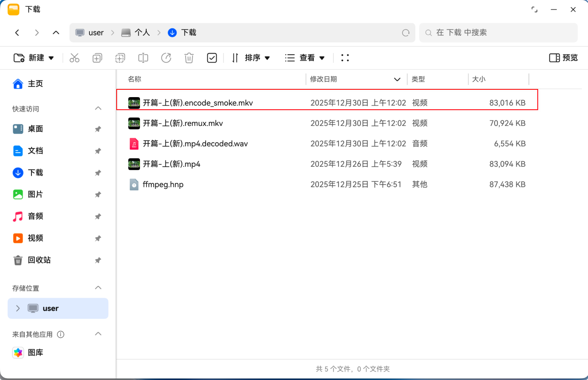This screenshot has height=380, width=588.
Task: Navigate to 个人 in the breadcrumb path
Action: (142, 33)
